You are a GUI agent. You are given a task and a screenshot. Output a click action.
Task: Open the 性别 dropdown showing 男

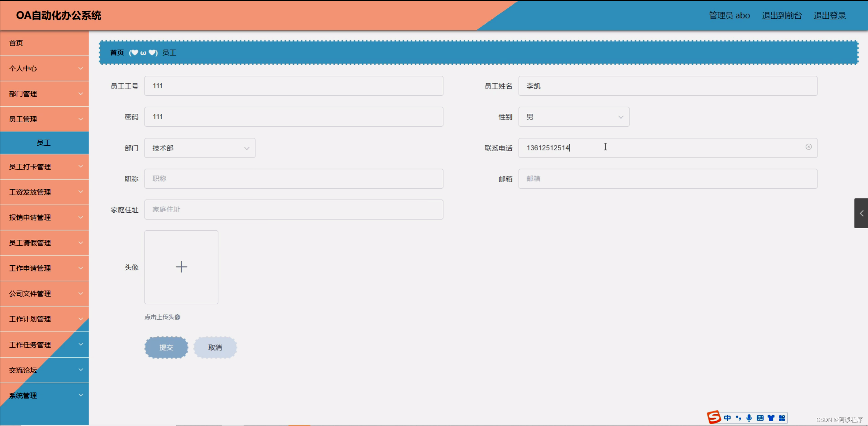click(x=573, y=117)
